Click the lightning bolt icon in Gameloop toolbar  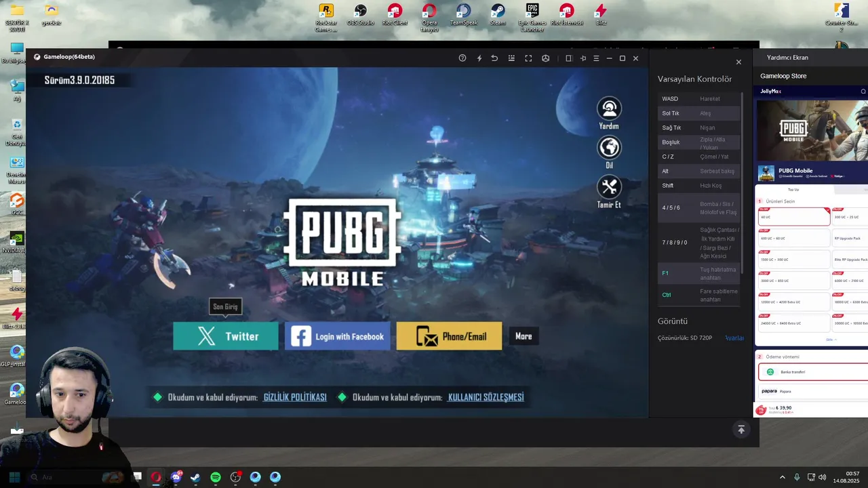(479, 58)
